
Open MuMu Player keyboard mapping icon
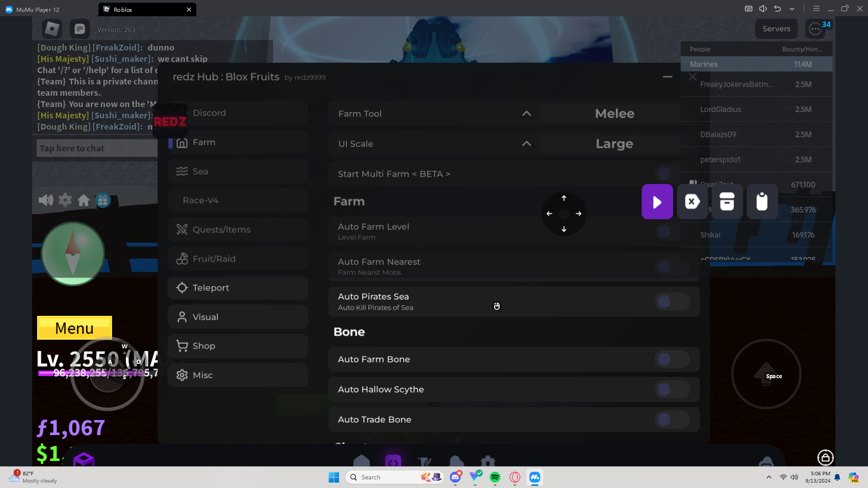pos(749,9)
